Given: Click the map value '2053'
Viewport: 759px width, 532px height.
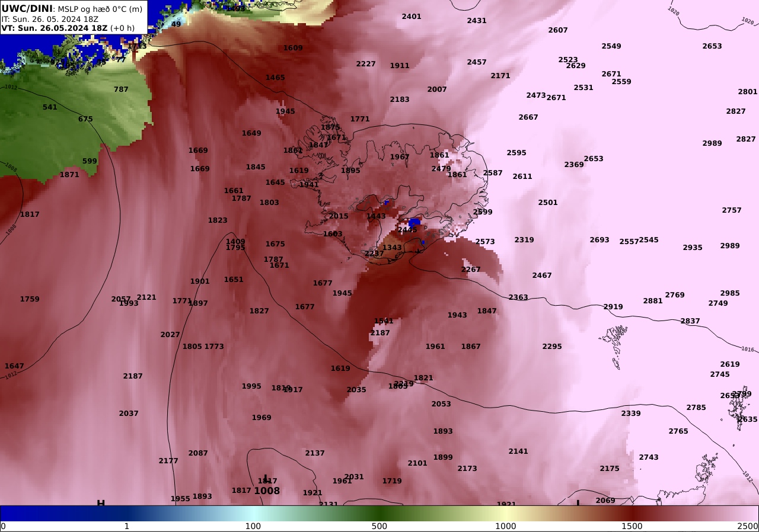Looking at the screenshot, I should point(441,404).
